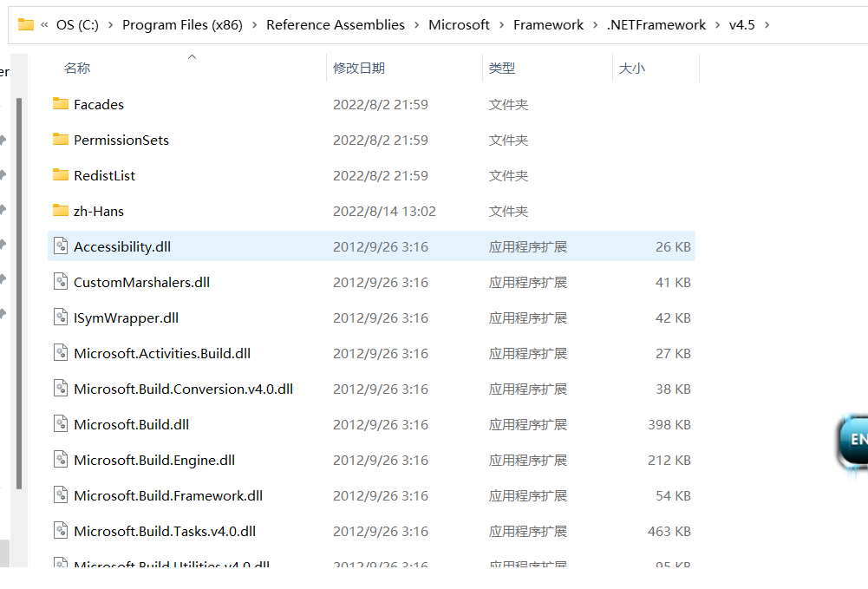Click the 463 KB size value
The height and width of the screenshot is (589, 868).
(669, 531)
